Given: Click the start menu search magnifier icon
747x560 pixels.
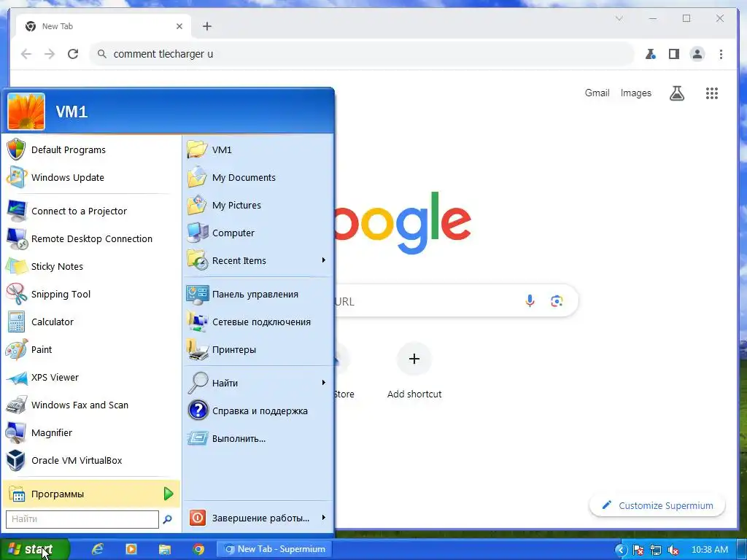Looking at the screenshot, I should (x=167, y=519).
